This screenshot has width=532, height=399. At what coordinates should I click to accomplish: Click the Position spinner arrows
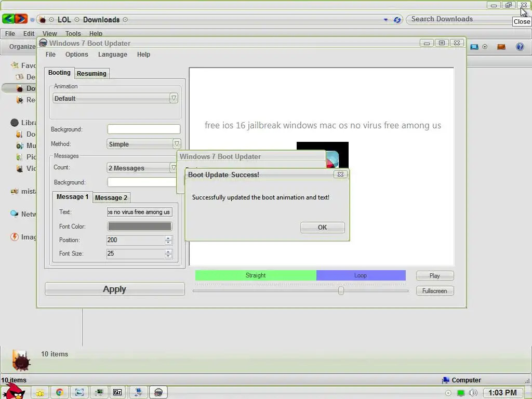click(168, 240)
